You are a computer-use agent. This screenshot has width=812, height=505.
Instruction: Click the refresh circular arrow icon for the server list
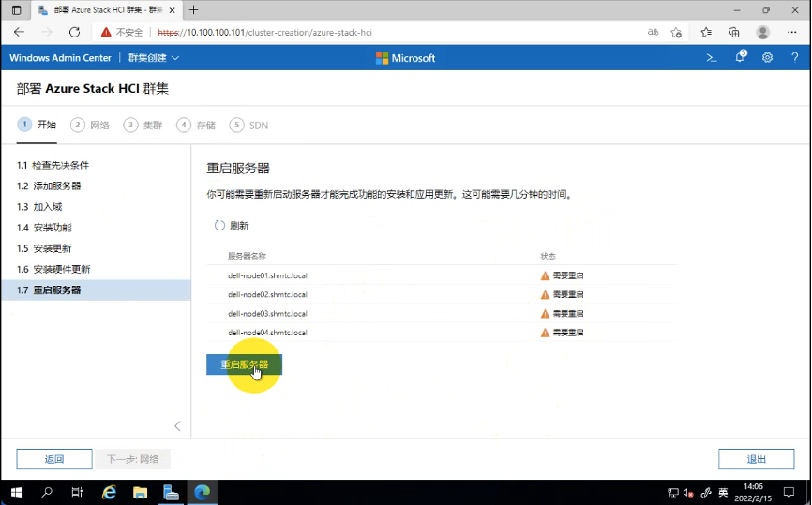point(219,226)
